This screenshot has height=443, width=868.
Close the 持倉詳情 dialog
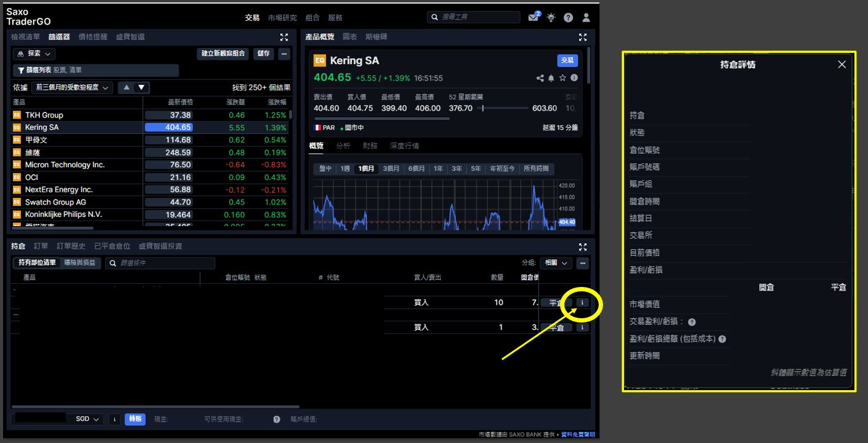click(x=842, y=65)
